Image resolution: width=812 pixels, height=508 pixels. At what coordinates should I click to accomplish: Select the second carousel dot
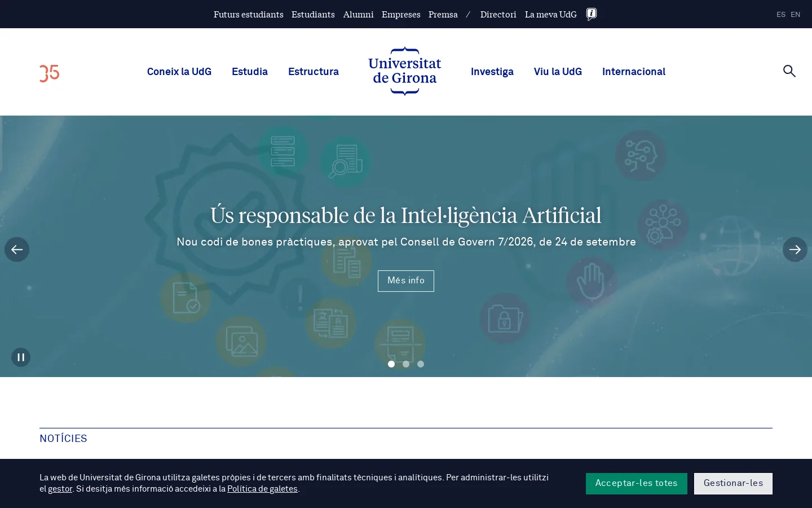coord(406,364)
